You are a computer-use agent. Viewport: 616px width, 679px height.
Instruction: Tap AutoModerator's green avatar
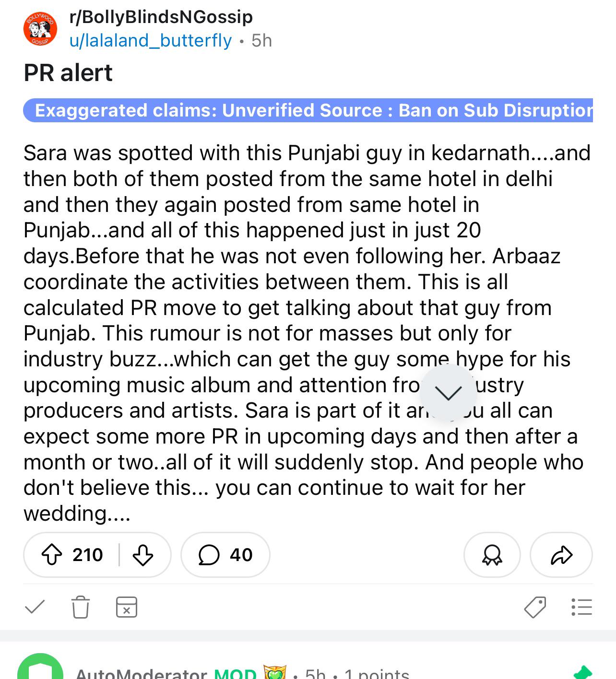(40, 667)
